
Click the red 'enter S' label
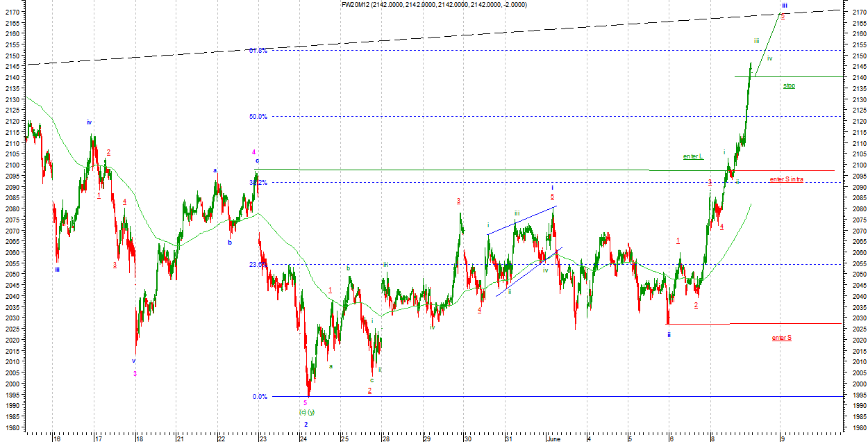tap(781, 338)
